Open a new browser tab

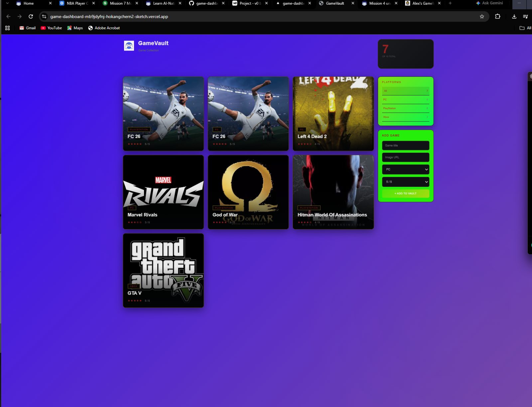pyautogui.click(x=450, y=3)
